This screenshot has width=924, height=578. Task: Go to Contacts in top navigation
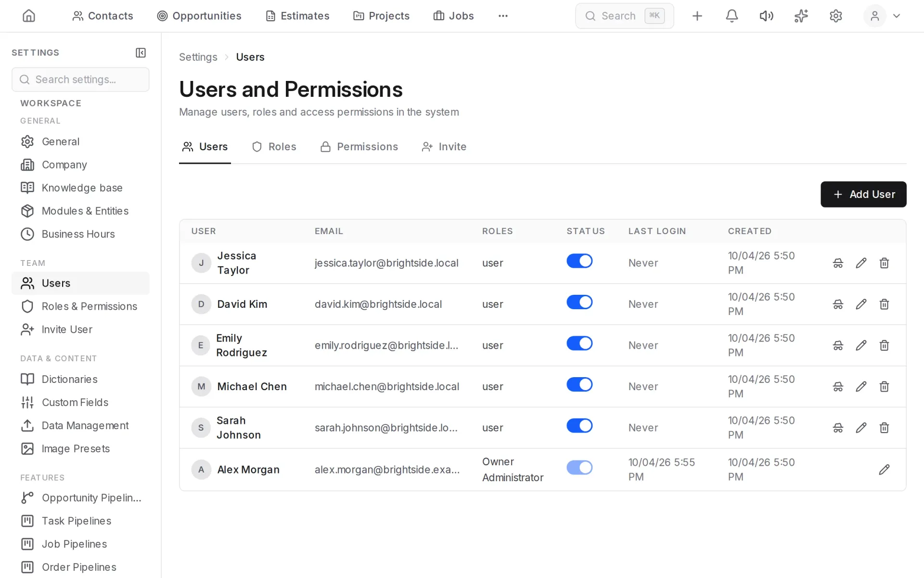pyautogui.click(x=103, y=16)
